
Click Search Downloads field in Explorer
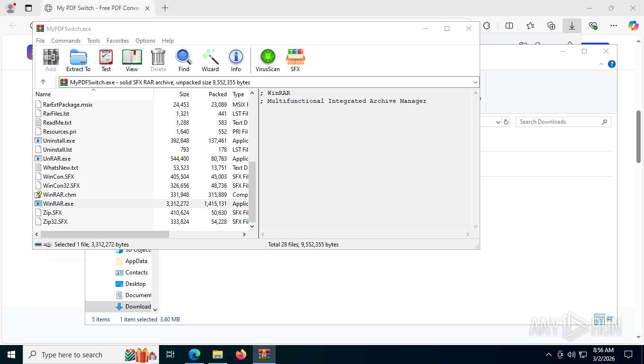click(x=563, y=122)
